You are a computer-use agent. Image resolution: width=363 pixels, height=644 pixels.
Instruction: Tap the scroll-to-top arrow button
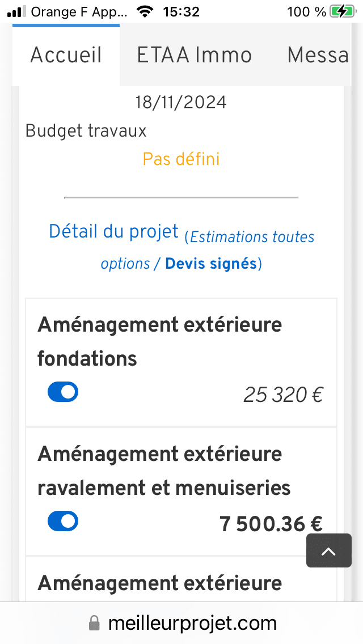pos(329,550)
